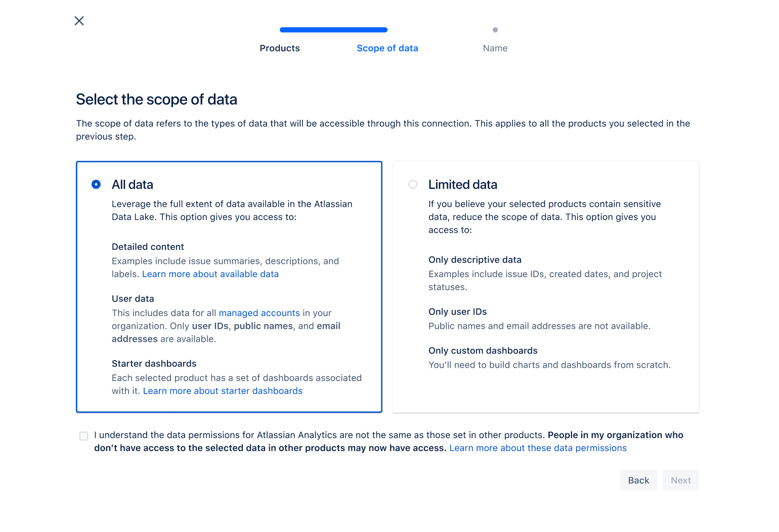
Task: Jump to the Name step
Action: coord(495,48)
